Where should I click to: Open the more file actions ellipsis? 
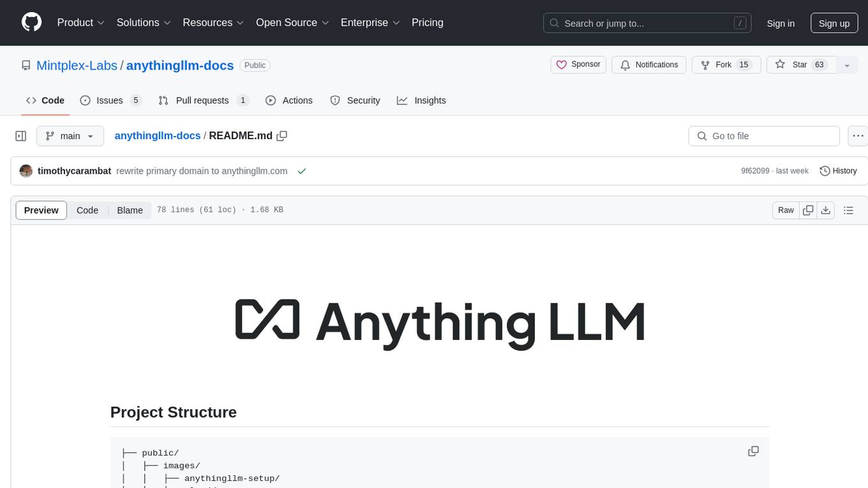[858, 136]
